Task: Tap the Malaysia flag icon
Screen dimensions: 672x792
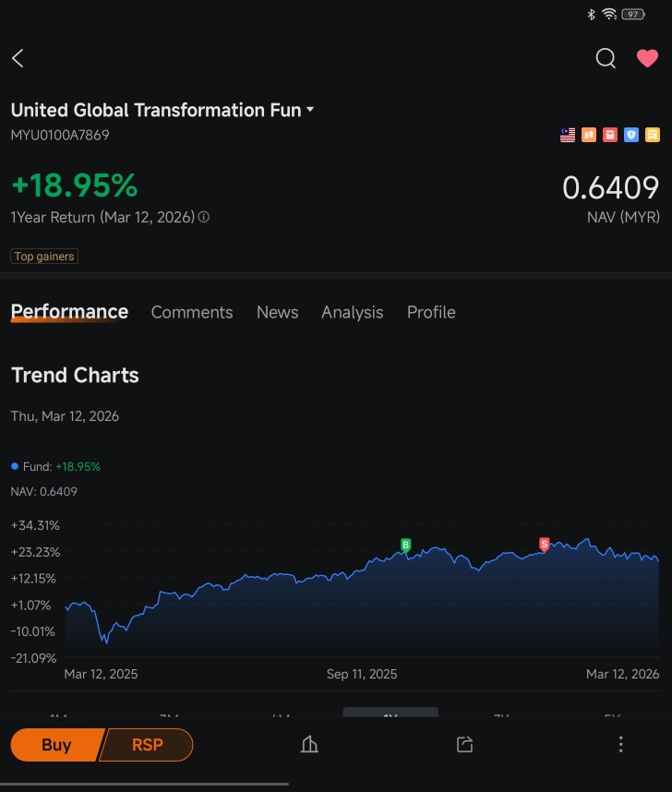Action: click(x=568, y=135)
